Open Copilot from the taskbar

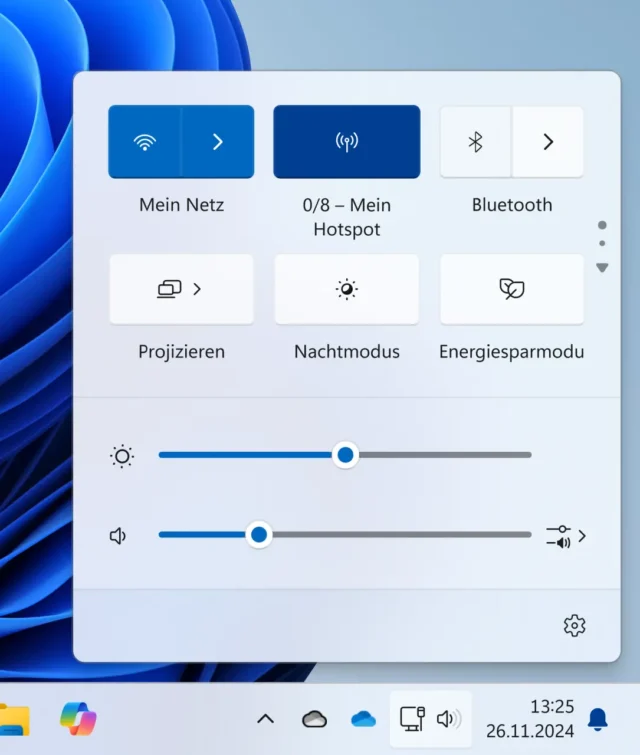pos(78,718)
